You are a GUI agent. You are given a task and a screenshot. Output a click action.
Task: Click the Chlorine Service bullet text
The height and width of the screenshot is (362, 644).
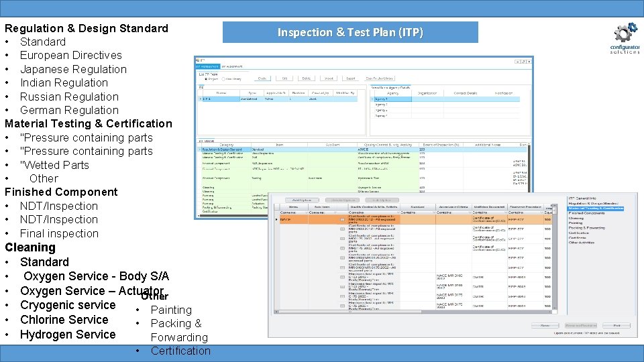pyautogui.click(x=64, y=320)
